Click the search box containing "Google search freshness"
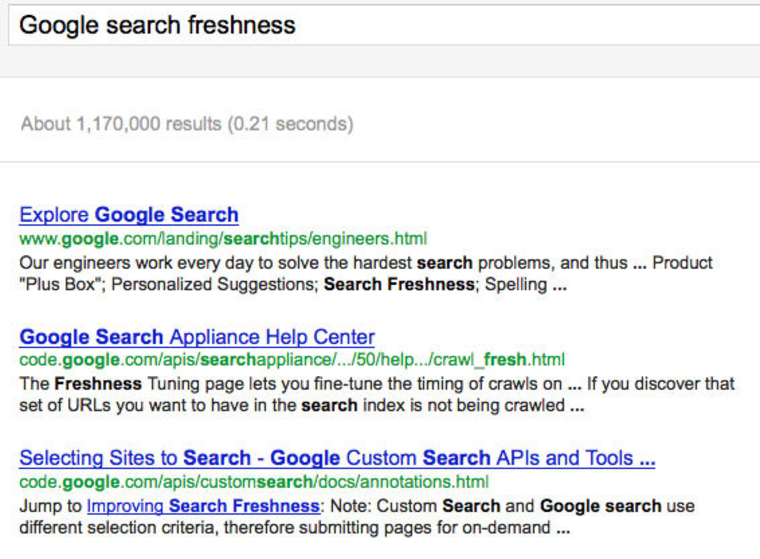The image size is (760, 559). point(380,25)
